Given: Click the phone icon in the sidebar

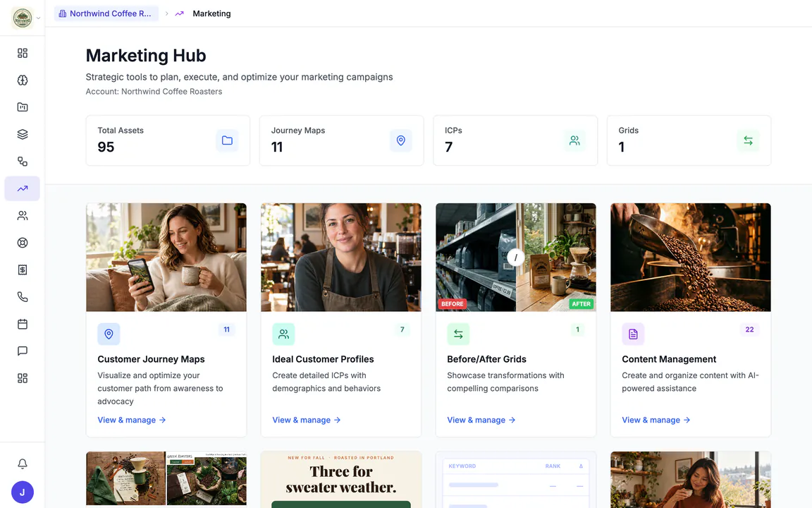Looking at the screenshot, I should [x=23, y=297].
